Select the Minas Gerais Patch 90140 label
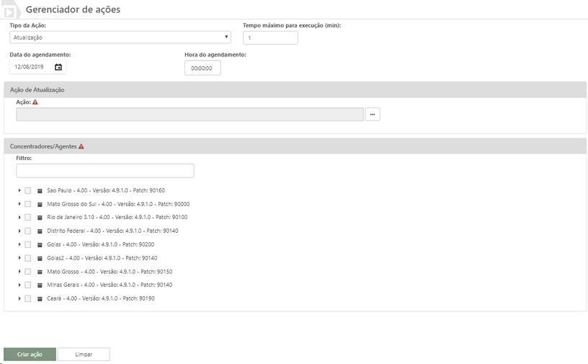The image size is (588, 364). tap(110, 285)
